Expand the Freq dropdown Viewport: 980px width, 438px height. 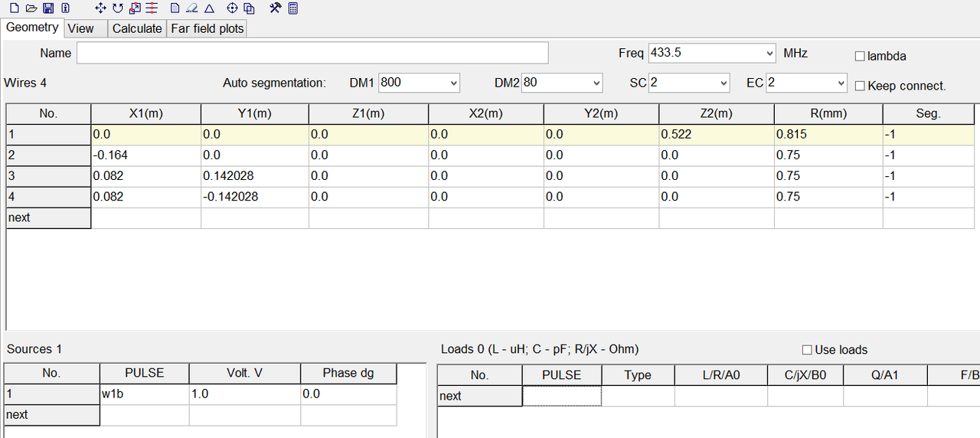tap(769, 54)
